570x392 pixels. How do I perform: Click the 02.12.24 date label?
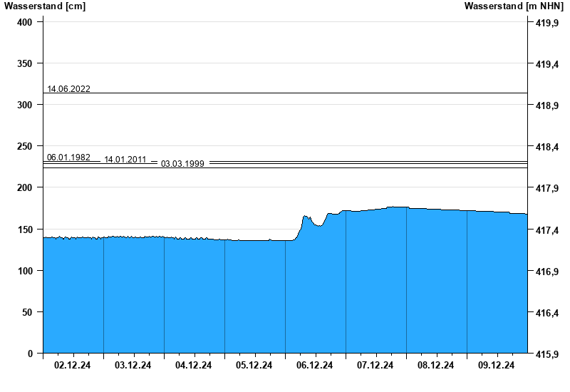coord(73,366)
